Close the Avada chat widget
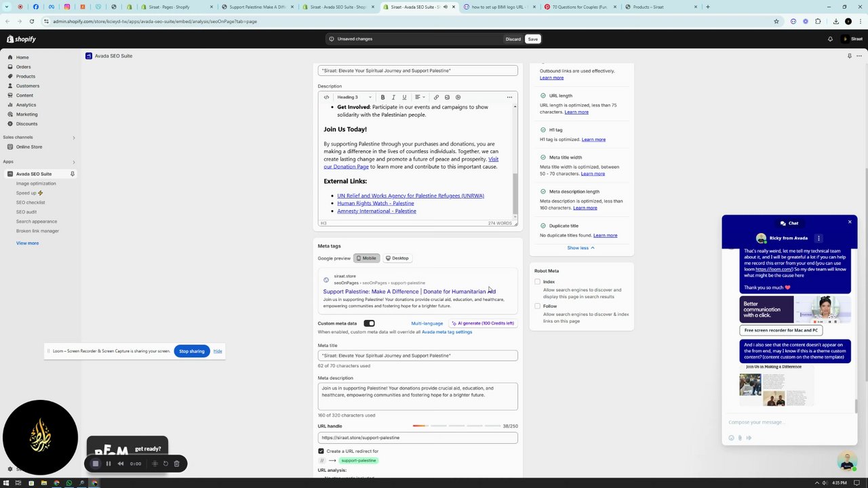 tap(850, 222)
